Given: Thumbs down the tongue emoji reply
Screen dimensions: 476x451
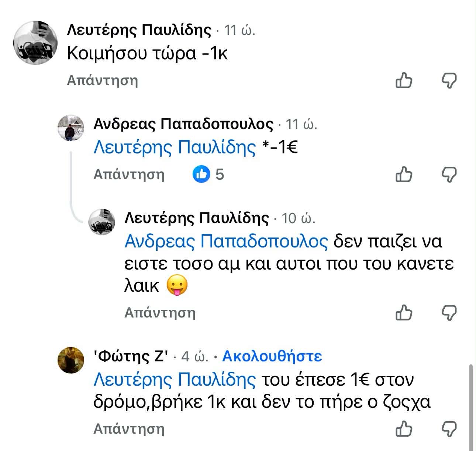Looking at the screenshot, I should coord(449,313).
